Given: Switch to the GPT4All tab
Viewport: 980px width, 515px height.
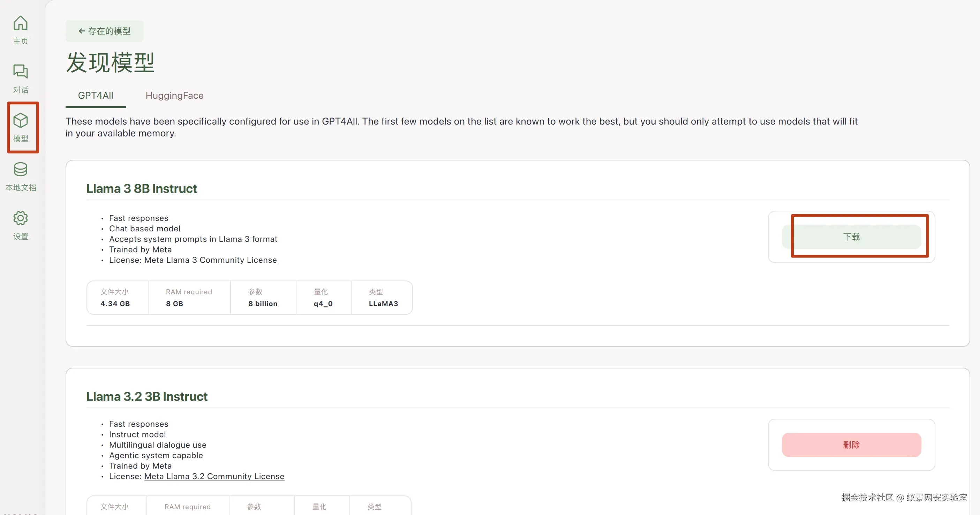Looking at the screenshot, I should 96,96.
